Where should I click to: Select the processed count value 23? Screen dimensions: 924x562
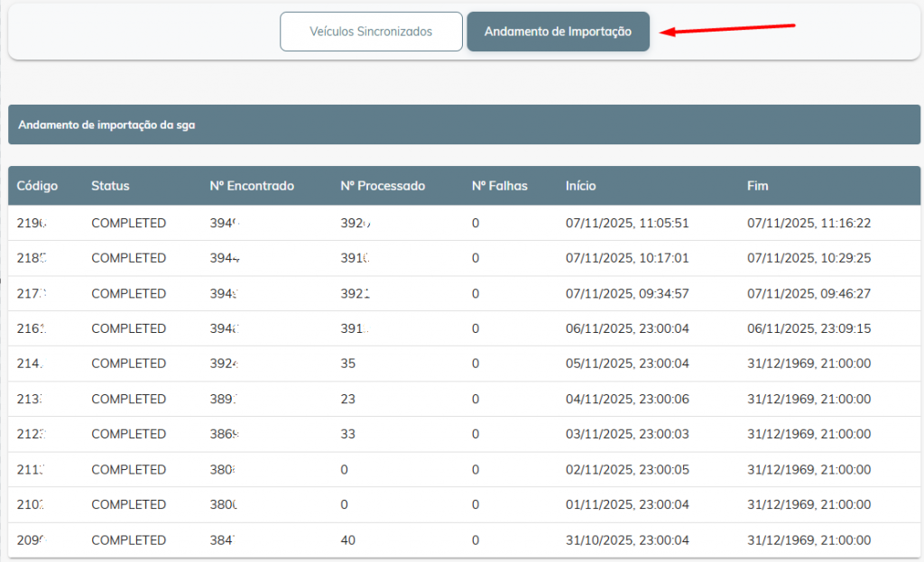pyautogui.click(x=348, y=399)
